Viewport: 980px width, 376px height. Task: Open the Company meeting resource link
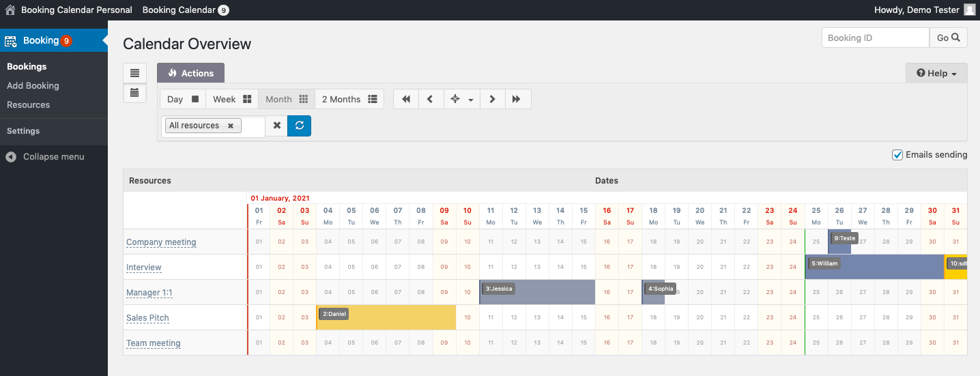click(161, 242)
